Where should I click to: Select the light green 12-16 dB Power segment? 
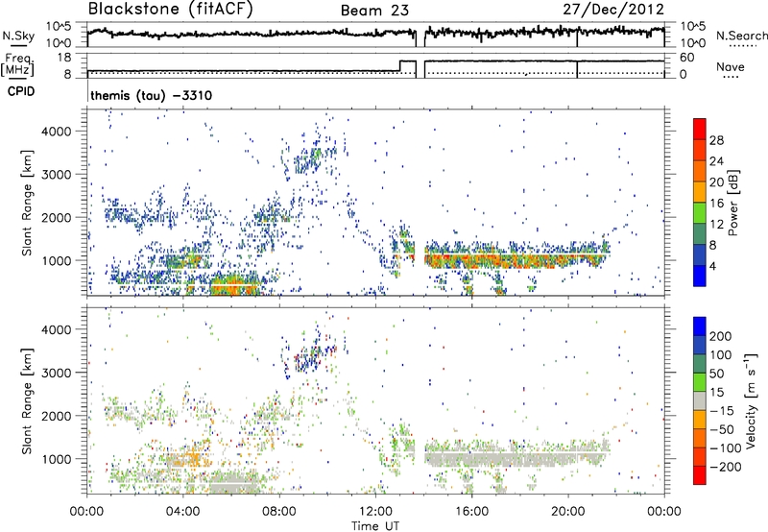click(x=700, y=212)
